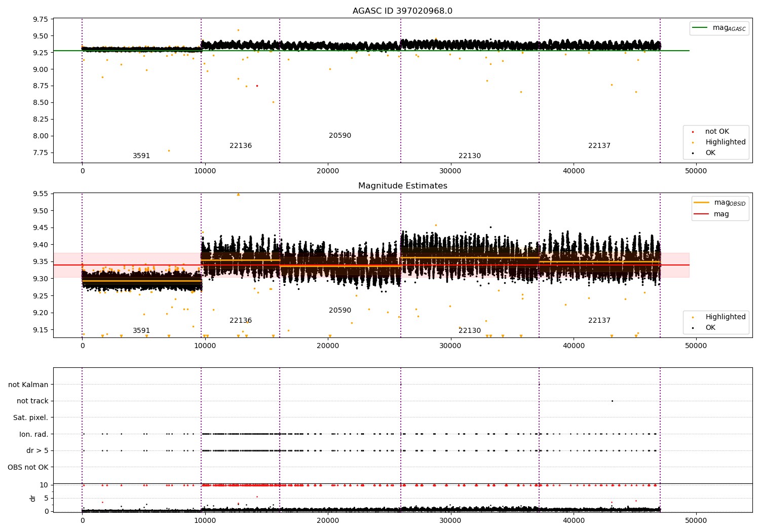Click obsid label 22137 in Magnitude Estimates plot
The width and height of the screenshot is (760, 532).
(599, 321)
